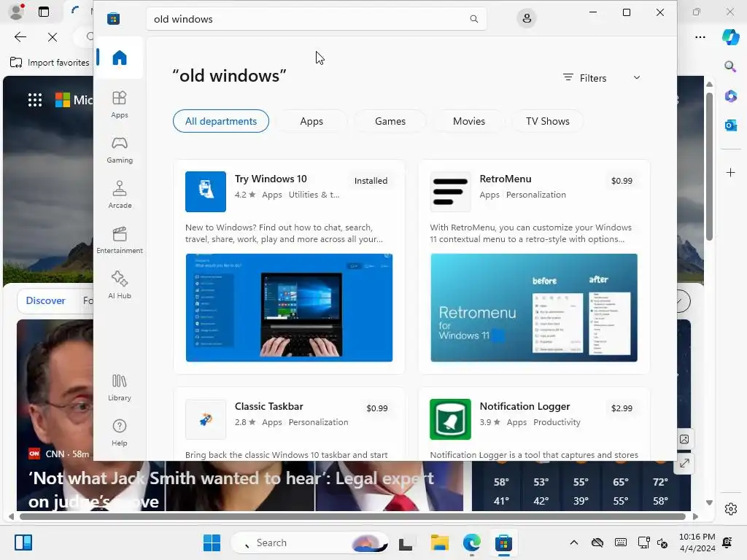Open the Windows Start button
Screen dimensions: 747x560
(x=212, y=542)
